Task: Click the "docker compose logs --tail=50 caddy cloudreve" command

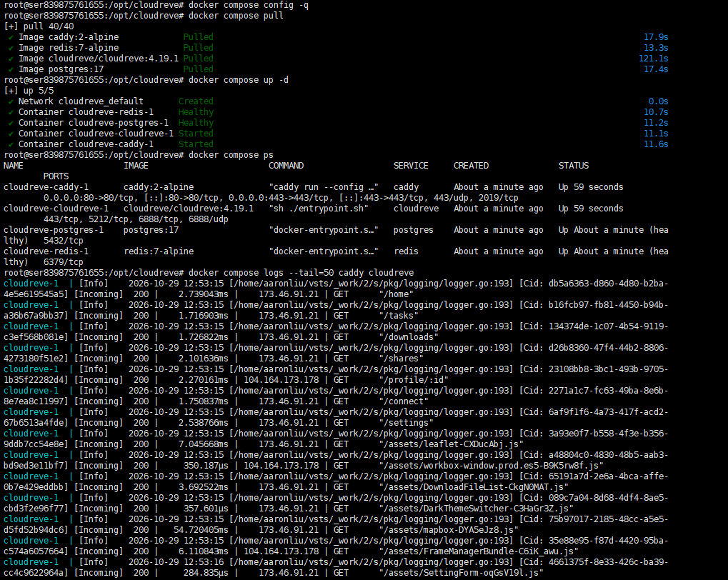Action: (x=301, y=273)
